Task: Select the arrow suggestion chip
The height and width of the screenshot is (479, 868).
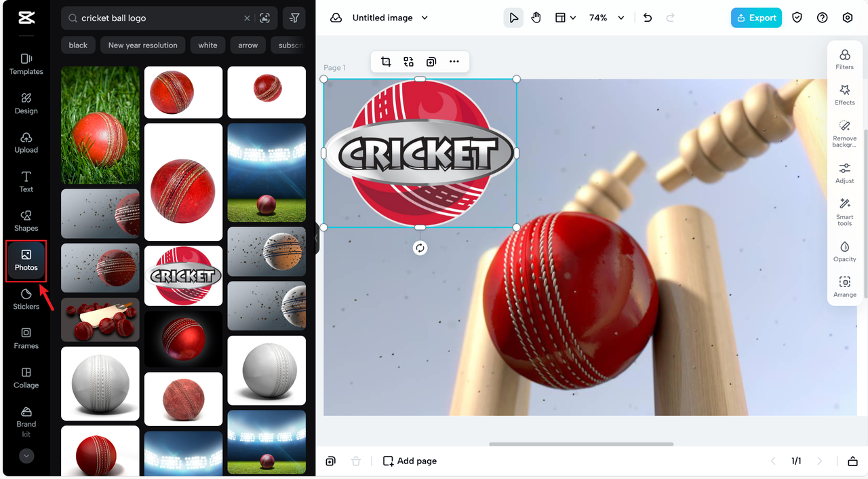Action: [248, 45]
